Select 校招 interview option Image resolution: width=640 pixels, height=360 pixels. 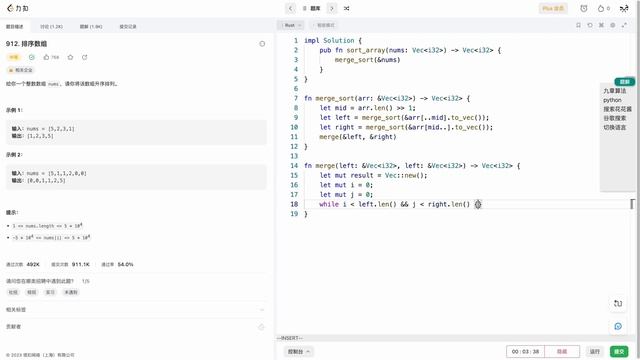[x=32, y=292]
